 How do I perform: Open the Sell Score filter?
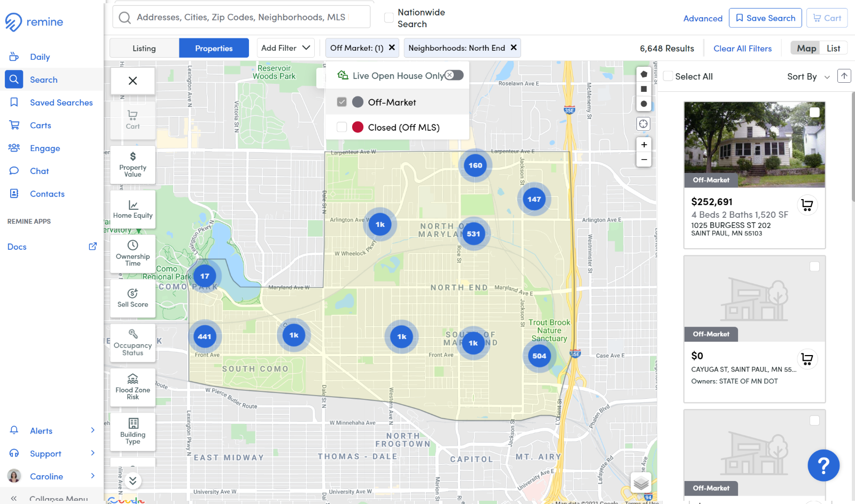[133, 298]
